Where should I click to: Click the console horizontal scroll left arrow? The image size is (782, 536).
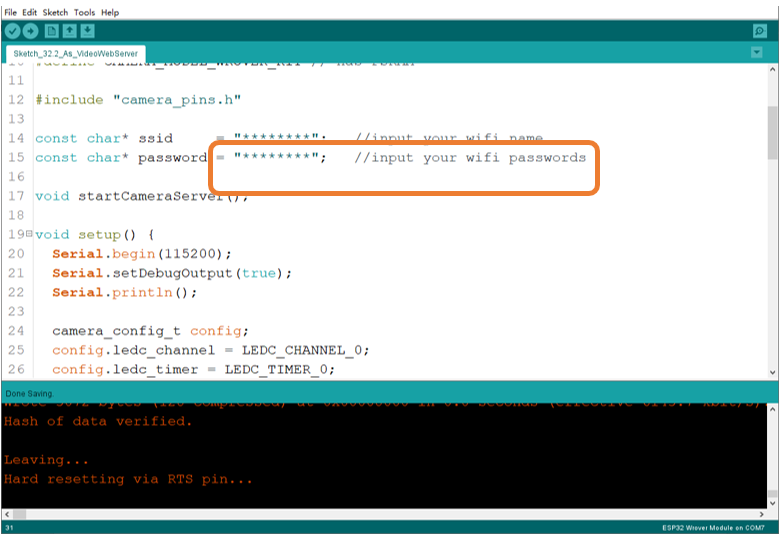click(x=7, y=514)
